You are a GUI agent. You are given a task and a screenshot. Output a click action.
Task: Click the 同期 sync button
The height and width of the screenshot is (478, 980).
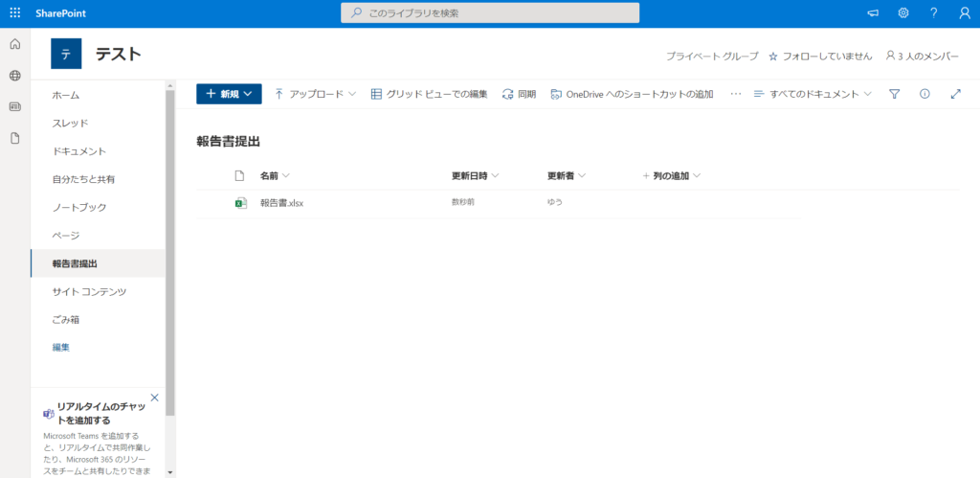pyautogui.click(x=520, y=94)
